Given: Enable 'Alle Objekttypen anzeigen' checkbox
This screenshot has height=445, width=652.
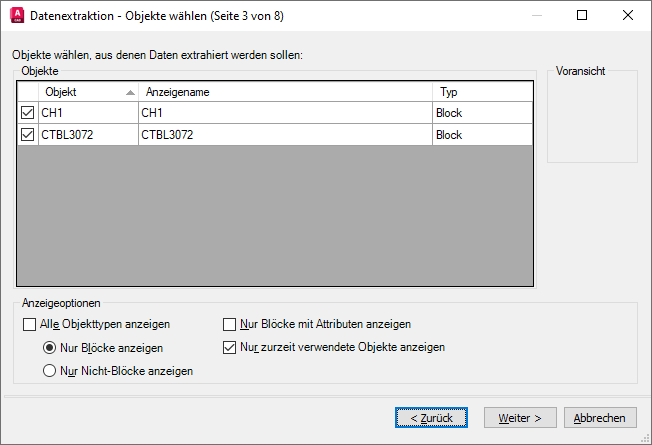Looking at the screenshot, I should coord(28,324).
